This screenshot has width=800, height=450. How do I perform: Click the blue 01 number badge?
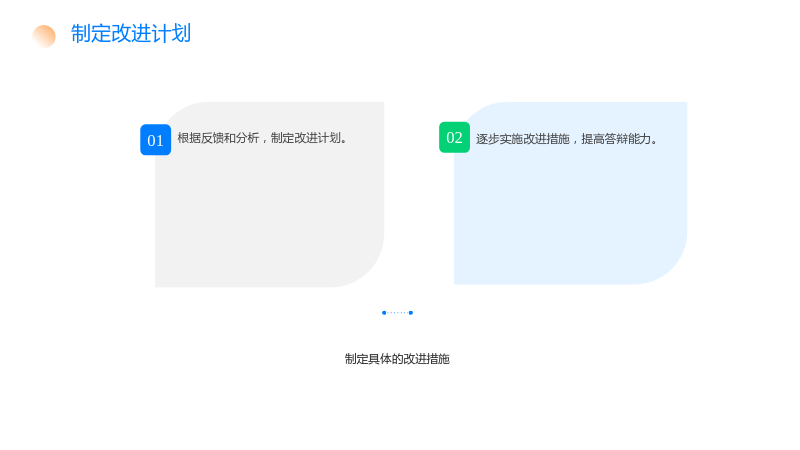pos(156,140)
